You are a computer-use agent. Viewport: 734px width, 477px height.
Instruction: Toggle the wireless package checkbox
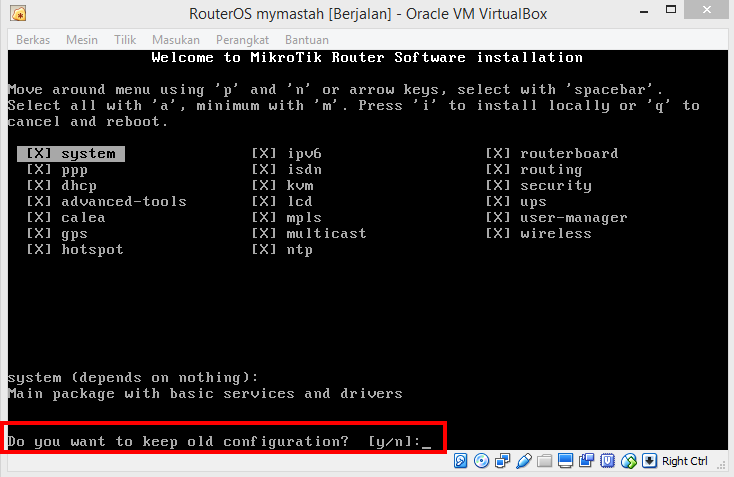tap(498, 233)
